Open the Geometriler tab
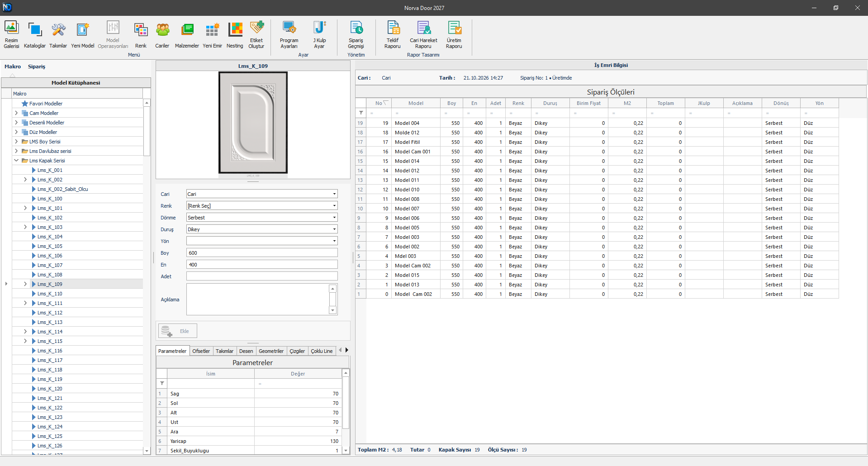 click(271, 351)
